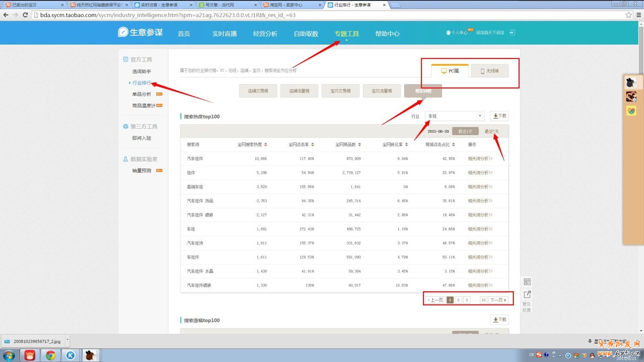Select the 最近1天 time range
Image resolution: width=644 pixels, height=362 pixels.
(x=465, y=132)
